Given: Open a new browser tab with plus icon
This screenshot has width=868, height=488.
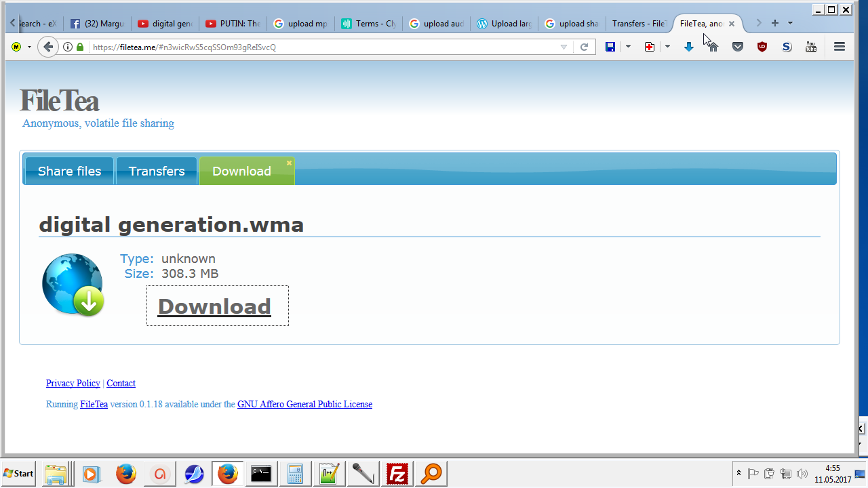Looking at the screenshot, I should [x=775, y=23].
